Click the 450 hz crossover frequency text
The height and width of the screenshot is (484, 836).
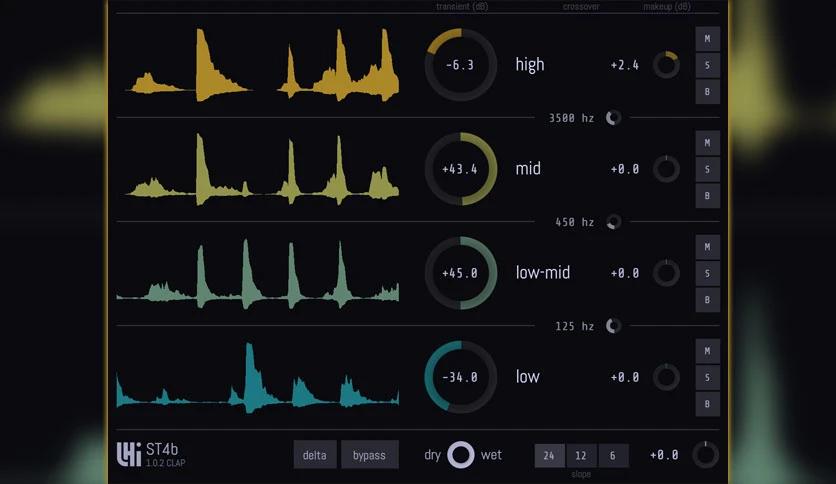[x=575, y=222]
